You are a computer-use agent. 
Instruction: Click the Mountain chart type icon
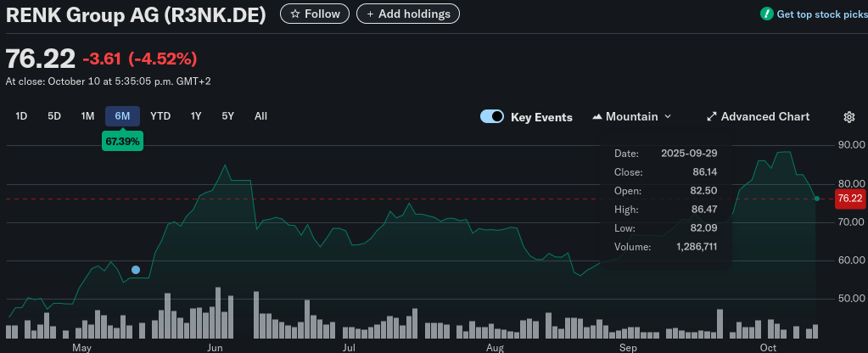(x=597, y=117)
